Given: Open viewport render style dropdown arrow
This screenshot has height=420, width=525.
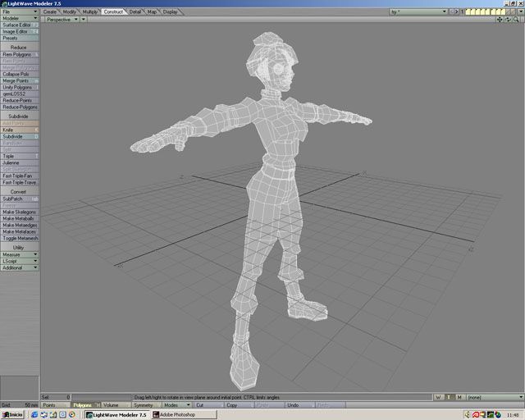Looking at the screenshot, I should tap(84, 20).
